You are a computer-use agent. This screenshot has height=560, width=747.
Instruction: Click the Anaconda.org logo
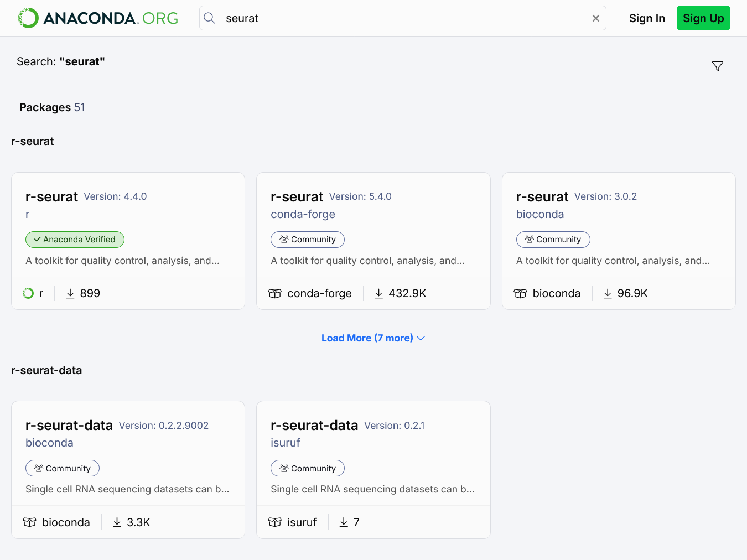point(98,18)
